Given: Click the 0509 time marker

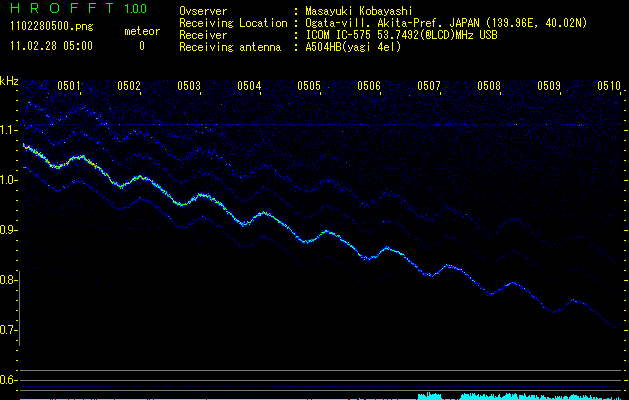Looking at the screenshot, I should [x=549, y=85].
